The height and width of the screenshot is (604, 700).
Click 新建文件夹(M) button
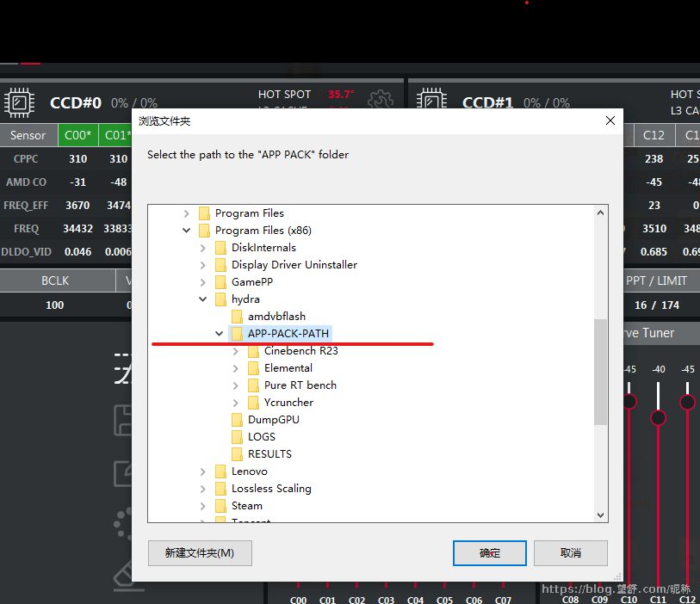point(200,553)
